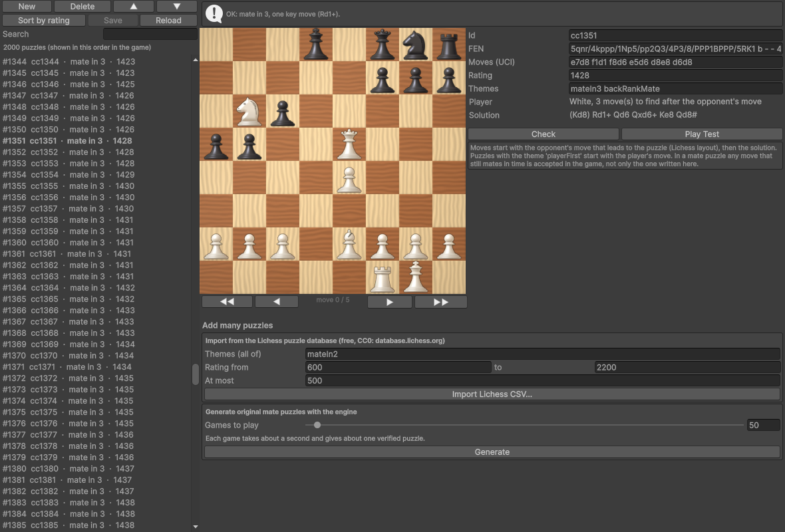Select black pawn on f7
The image size is (785, 532).
tap(383, 78)
